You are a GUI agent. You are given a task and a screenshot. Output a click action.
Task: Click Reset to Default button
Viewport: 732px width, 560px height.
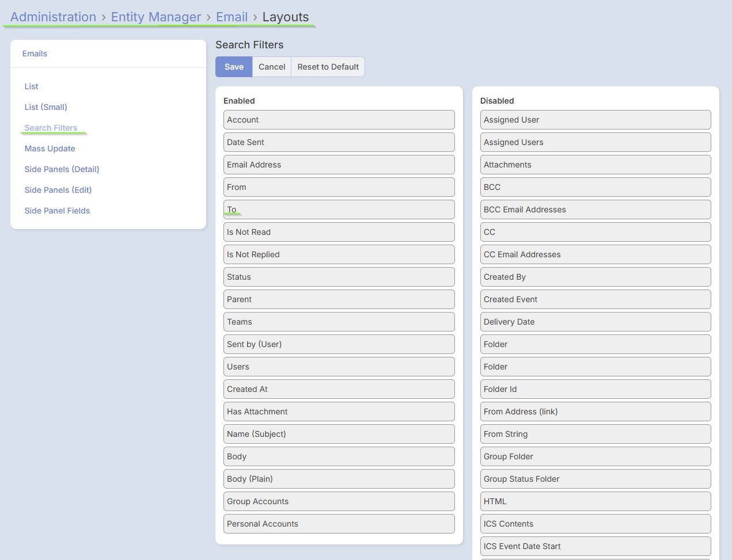[328, 67]
